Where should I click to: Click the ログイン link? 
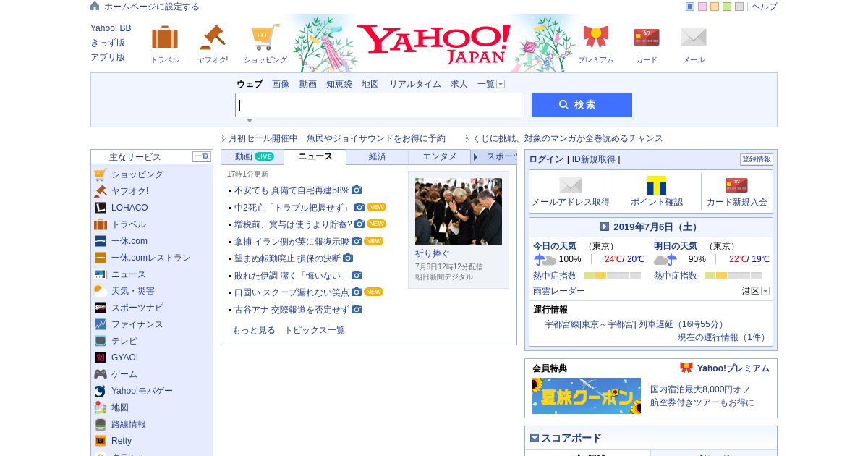546,159
